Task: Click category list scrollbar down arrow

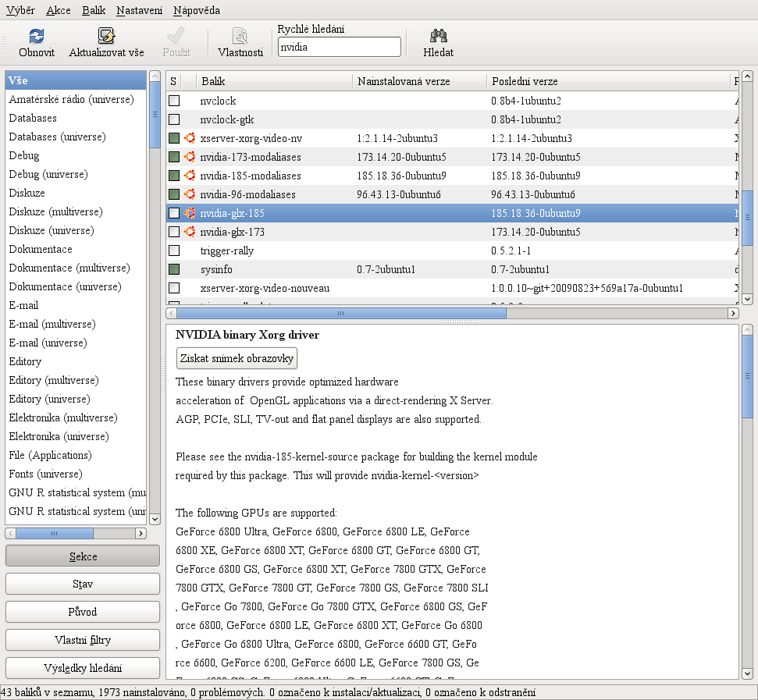Action: (x=155, y=519)
